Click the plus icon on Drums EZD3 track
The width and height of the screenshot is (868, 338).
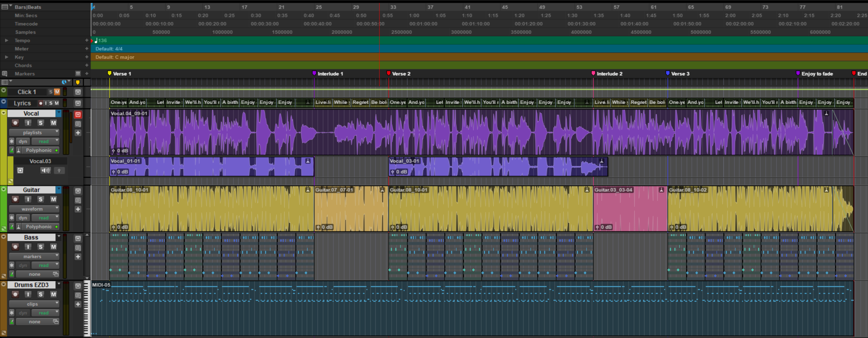(78, 304)
